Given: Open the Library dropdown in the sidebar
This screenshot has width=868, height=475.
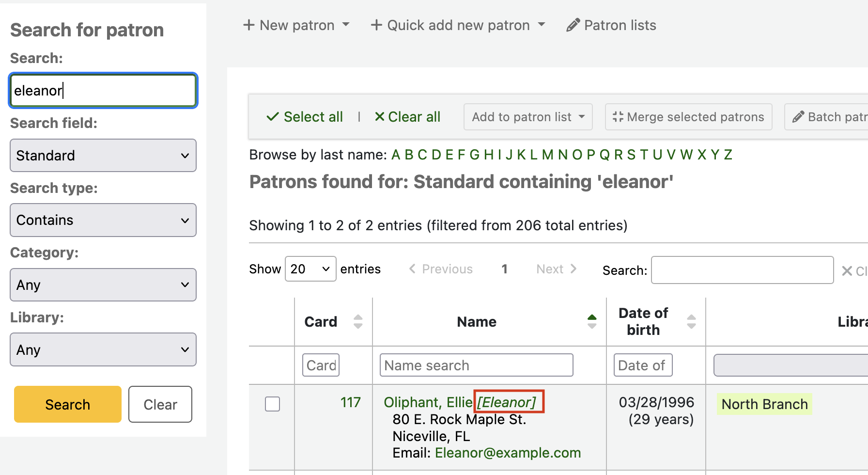Looking at the screenshot, I should tap(103, 349).
